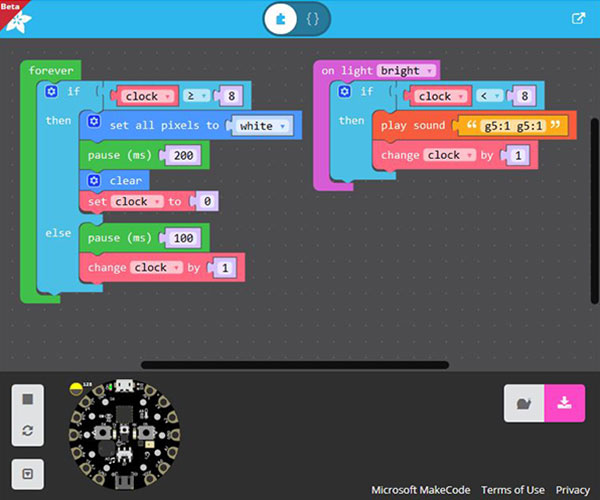Click the download program icon

pyautogui.click(x=564, y=403)
